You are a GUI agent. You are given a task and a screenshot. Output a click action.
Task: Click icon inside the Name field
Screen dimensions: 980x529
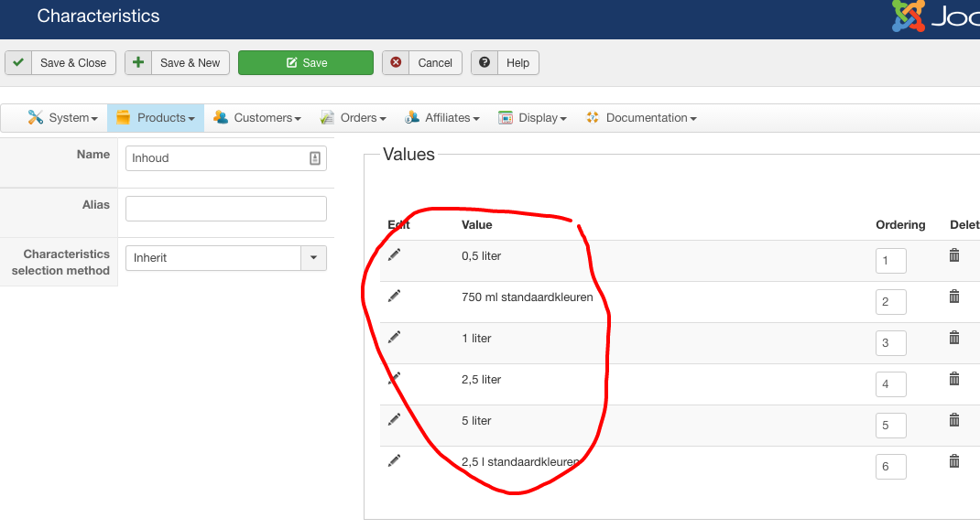(315, 158)
